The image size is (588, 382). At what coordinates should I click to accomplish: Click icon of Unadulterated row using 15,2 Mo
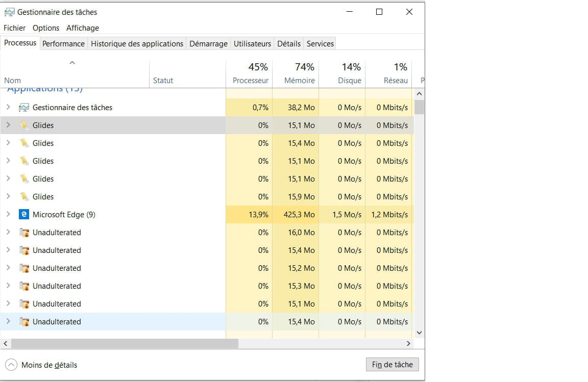click(x=24, y=268)
